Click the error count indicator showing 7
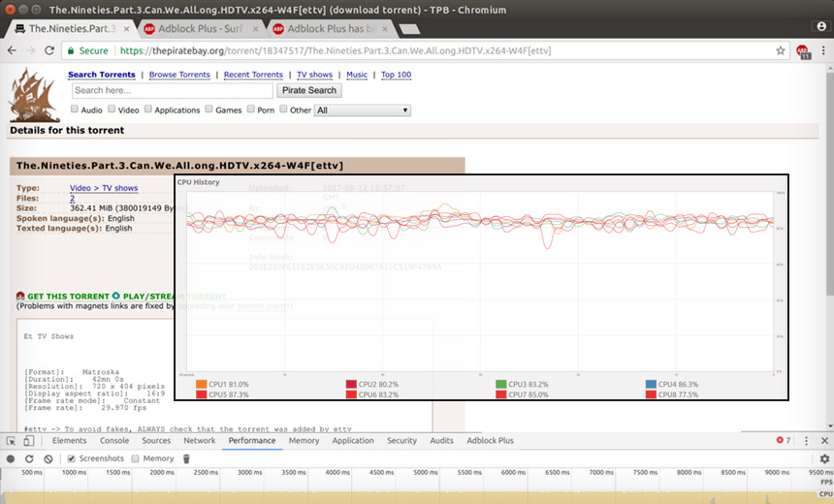The width and height of the screenshot is (834, 504). [x=783, y=440]
